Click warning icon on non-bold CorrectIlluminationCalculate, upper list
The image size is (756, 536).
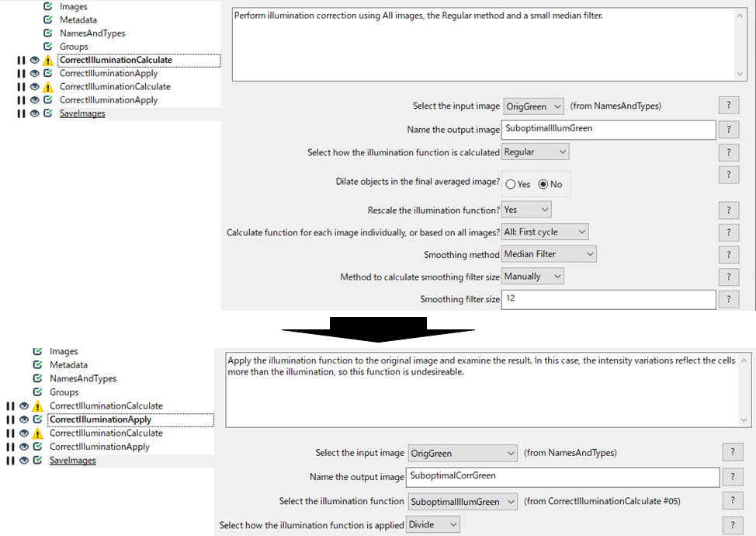coord(47,87)
